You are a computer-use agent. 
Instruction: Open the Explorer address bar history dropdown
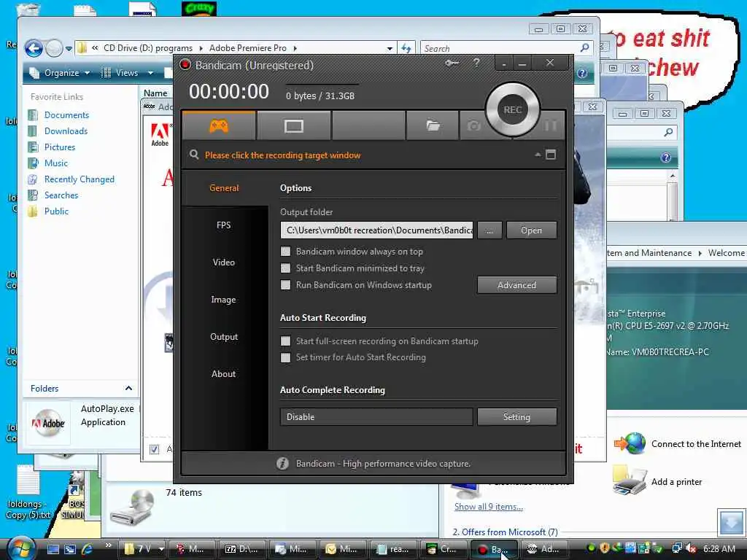coord(390,49)
